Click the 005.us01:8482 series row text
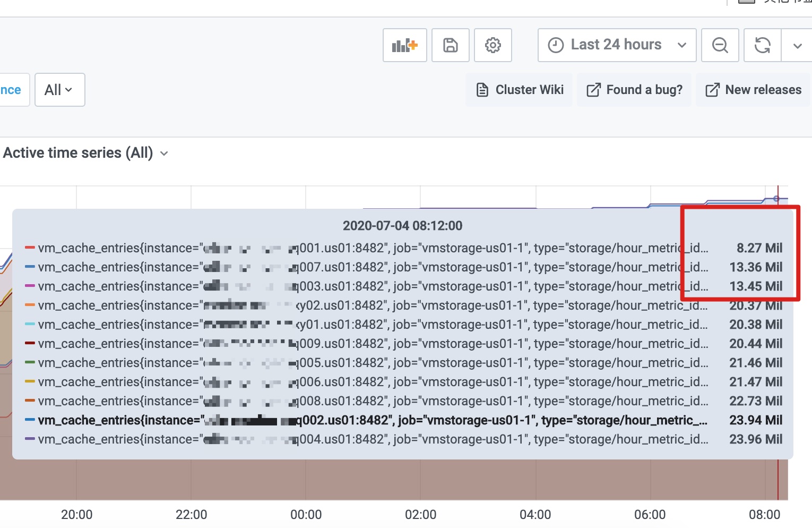This screenshot has width=812, height=528. tap(373, 363)
